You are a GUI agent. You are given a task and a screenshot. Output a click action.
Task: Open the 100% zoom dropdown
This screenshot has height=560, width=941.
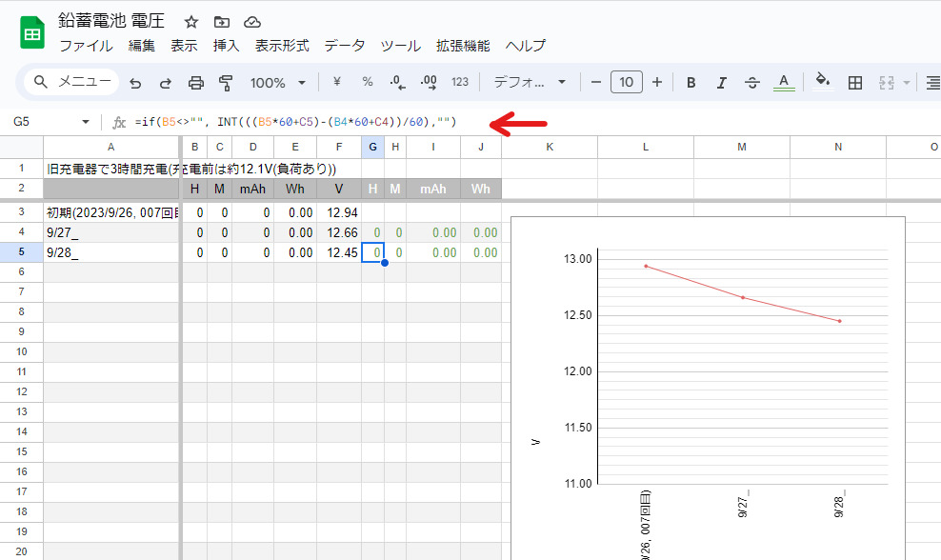[x=277, y=83]
